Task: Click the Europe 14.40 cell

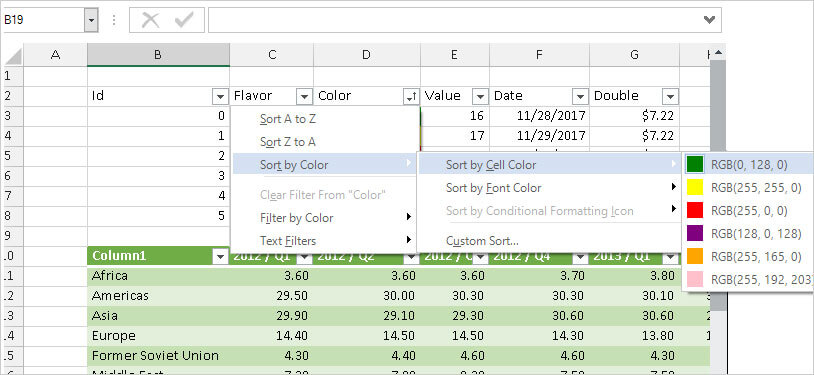Action: coord(272,336)
